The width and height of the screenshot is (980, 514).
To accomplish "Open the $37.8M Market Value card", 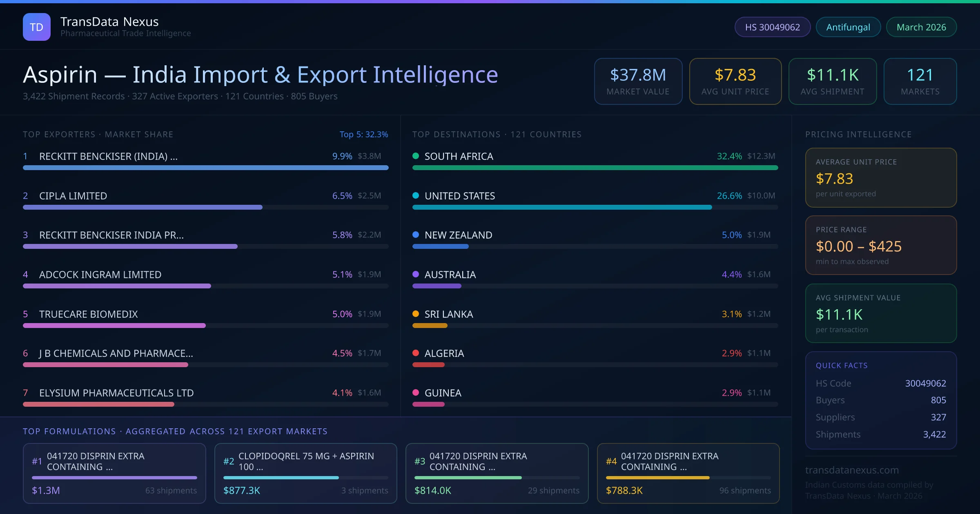I will [638, 81].
